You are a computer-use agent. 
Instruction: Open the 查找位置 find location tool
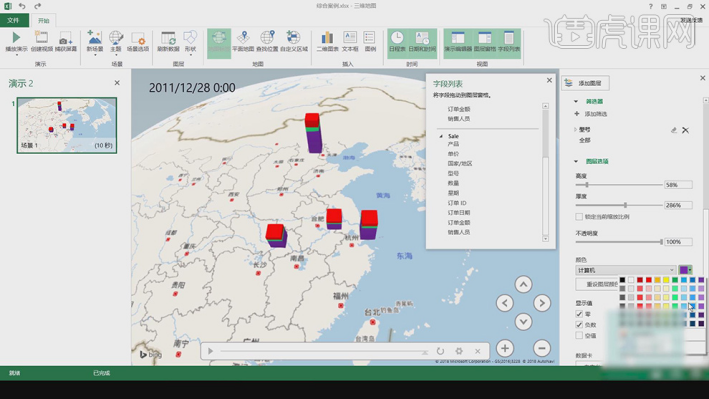pos(267,38)
